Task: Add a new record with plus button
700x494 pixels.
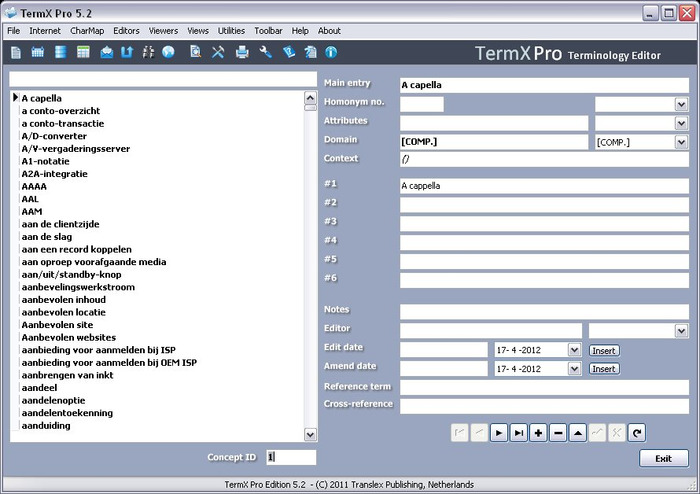Action: (538, 433)
